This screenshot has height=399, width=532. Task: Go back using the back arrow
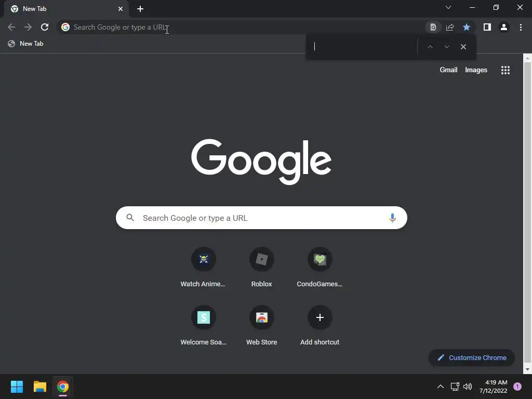[11, 27]
